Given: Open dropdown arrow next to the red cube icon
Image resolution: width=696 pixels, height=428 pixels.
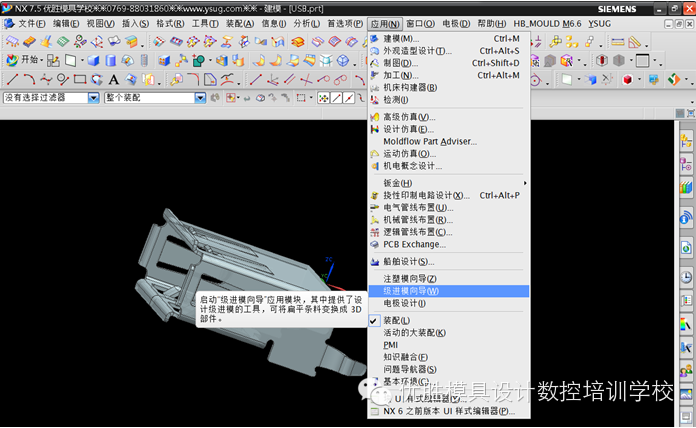Looking at the screenshot, I should click(x=639, y=80).
